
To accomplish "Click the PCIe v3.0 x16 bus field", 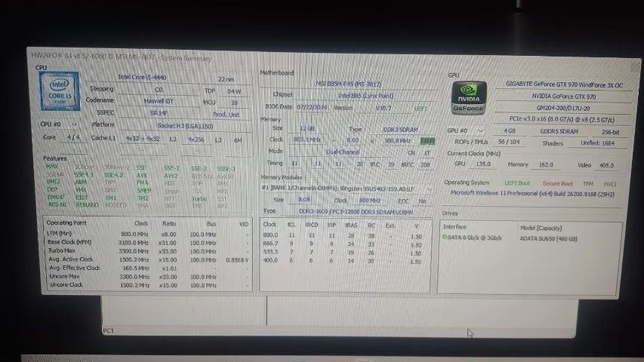I will click(x=562, y=119).
